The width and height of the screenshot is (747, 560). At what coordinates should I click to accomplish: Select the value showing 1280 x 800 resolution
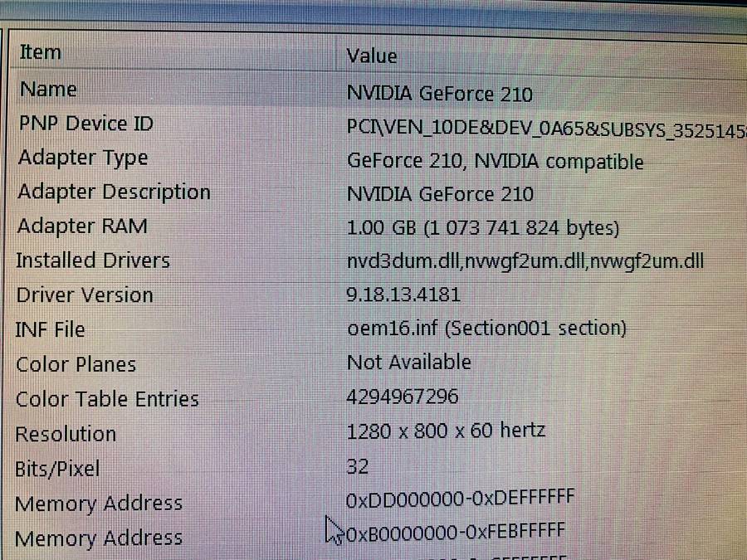[x=445, y=430]
